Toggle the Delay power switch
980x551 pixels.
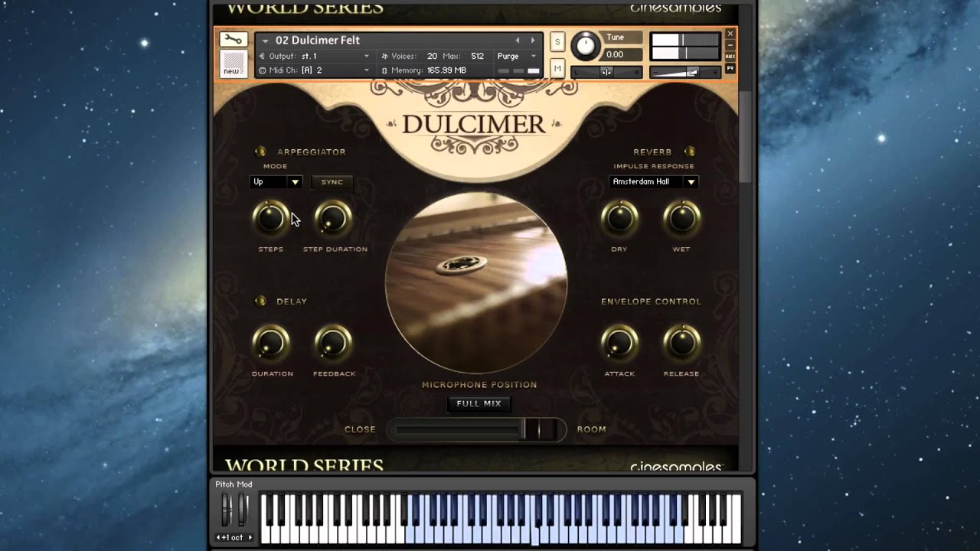(x=260, y=301)
